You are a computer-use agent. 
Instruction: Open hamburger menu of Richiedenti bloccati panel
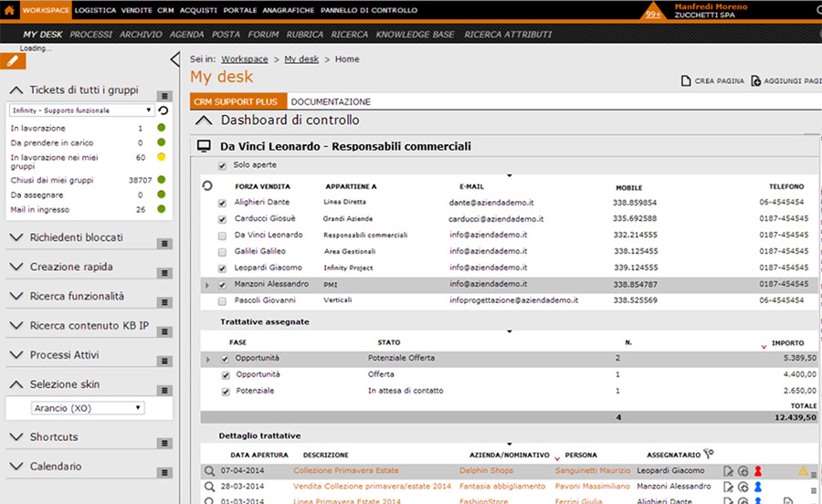click(x=163, y=243)
